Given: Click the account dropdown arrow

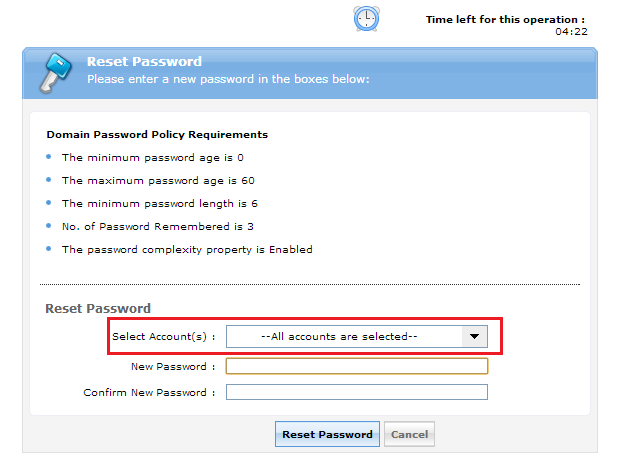Looking at the screenshot, I should point(476,337).
